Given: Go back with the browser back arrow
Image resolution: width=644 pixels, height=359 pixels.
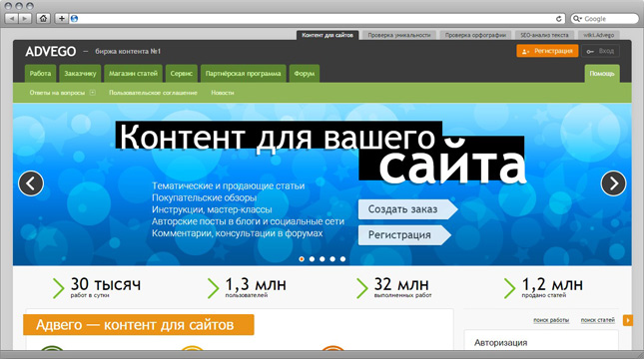Looking at the screenshot, I should (12, 19).
